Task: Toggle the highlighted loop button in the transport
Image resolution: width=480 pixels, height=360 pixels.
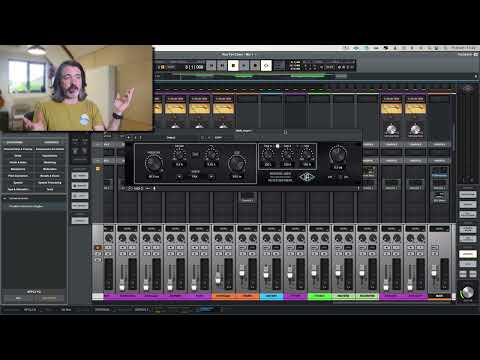Action: pos(266,66)
